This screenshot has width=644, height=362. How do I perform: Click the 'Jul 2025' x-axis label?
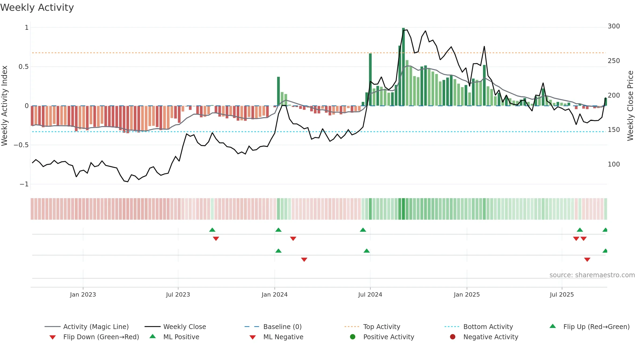pyautogui.click(x=562, y=294)
